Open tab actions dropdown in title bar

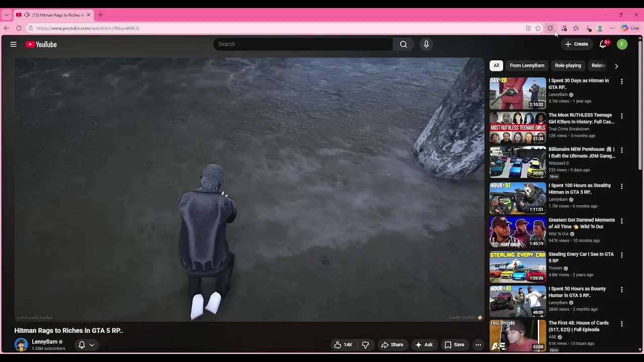pos(7,15)
